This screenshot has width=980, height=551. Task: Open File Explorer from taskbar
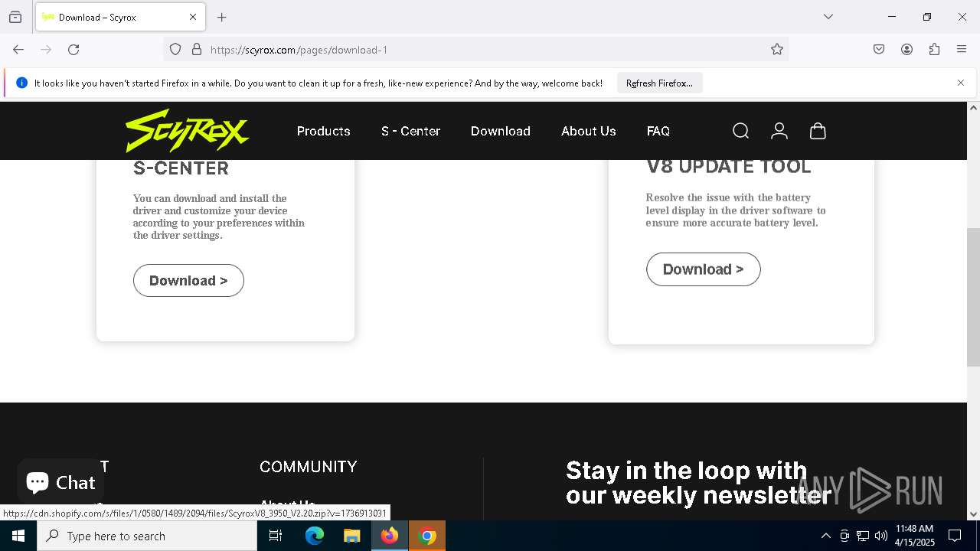351,536
